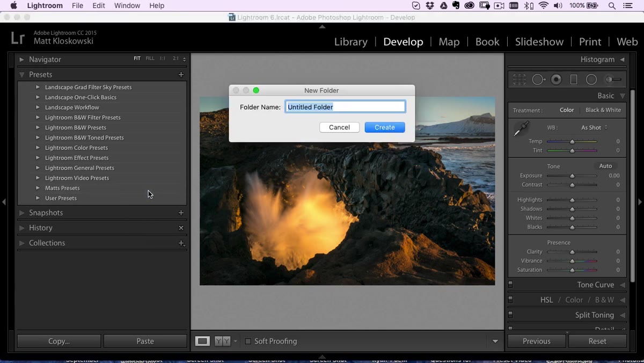The height and width of the screenshot is (363, 644).
Task: Switch to the Library module
Action: 350,41
